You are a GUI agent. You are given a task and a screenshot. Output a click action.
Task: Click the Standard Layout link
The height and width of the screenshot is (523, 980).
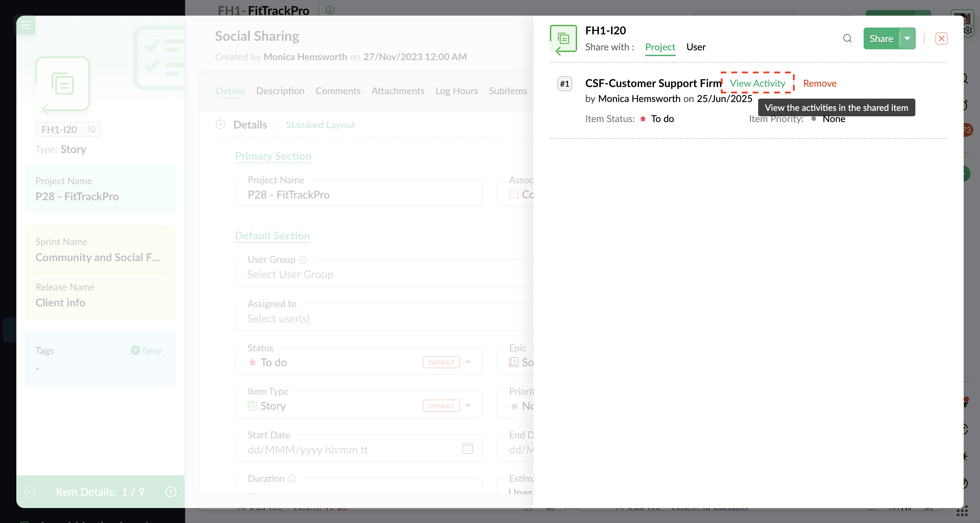tap(320, 125)
